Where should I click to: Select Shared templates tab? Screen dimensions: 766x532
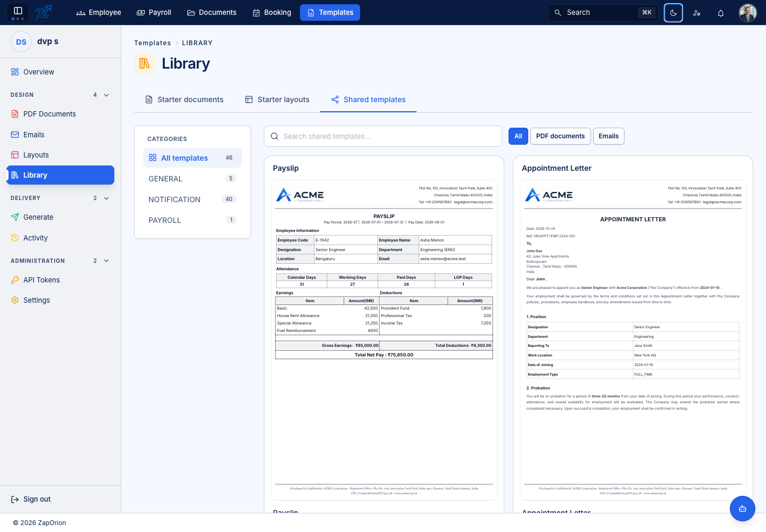pyautogui.click(x=368, y=99)
